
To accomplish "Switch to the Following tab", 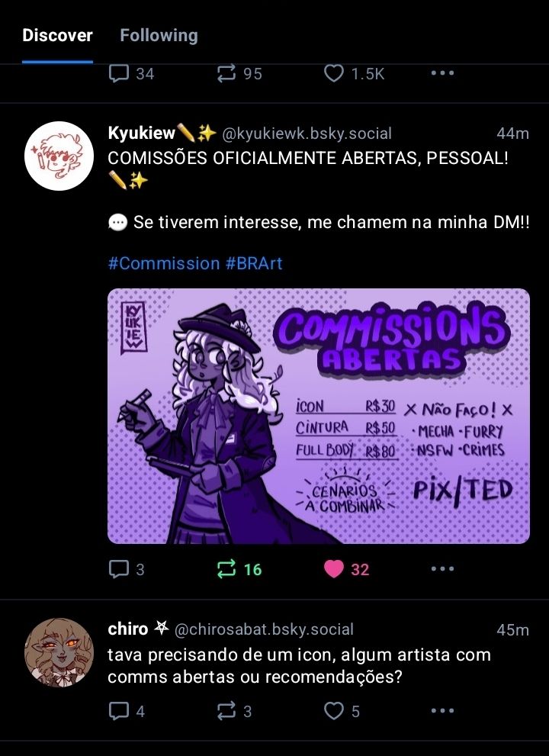I will point(159,35).
